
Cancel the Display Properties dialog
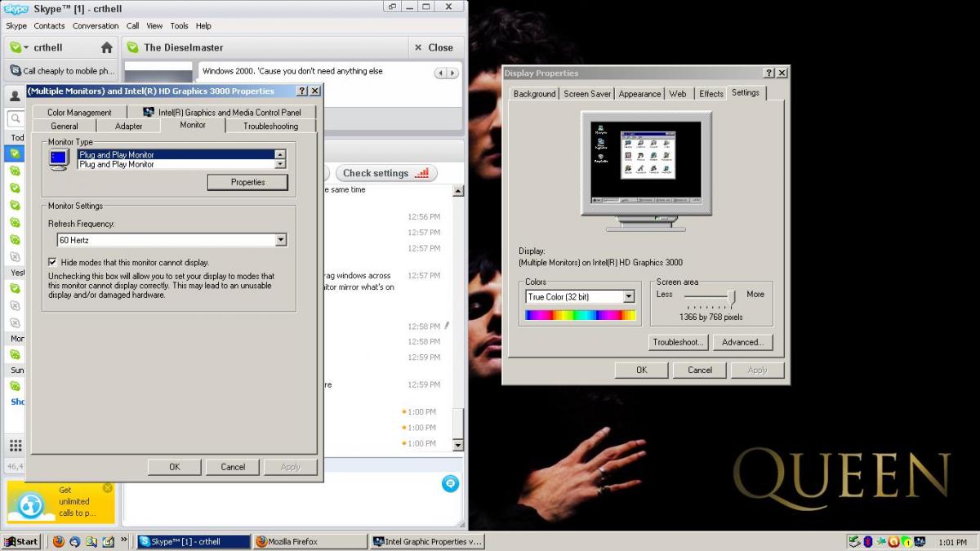pos(700,370)
